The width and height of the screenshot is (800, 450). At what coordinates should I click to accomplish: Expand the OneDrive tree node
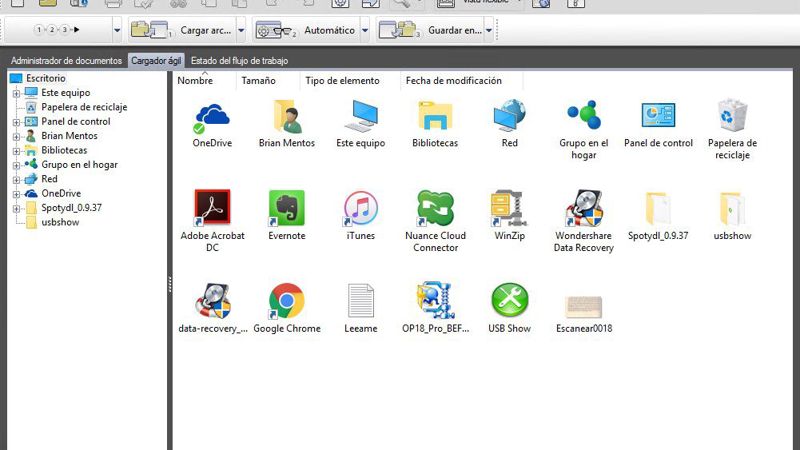pyautogui.click(x=16, y=194)
